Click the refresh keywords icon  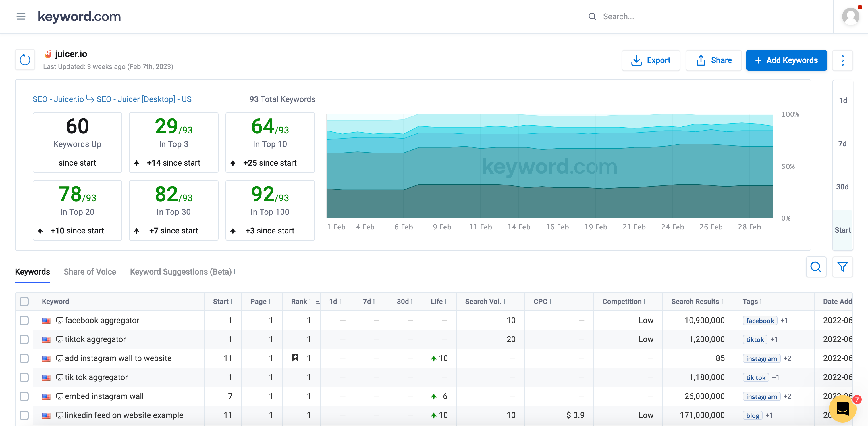tap(25, 60)
